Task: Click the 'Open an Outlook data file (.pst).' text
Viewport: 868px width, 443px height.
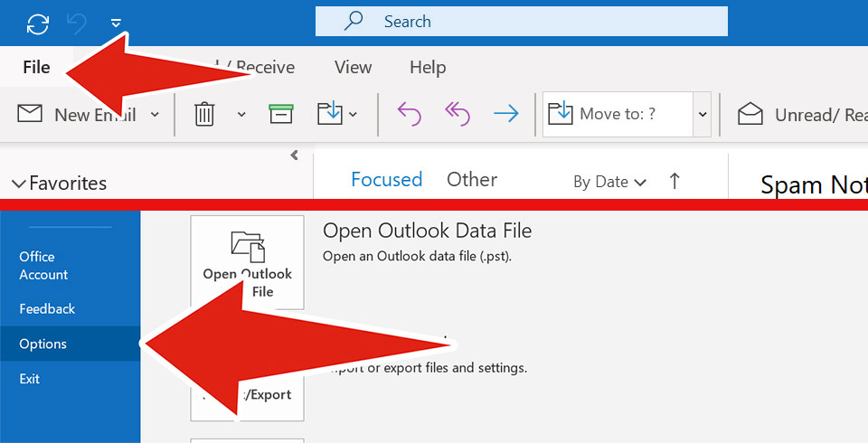Action: 418,257
